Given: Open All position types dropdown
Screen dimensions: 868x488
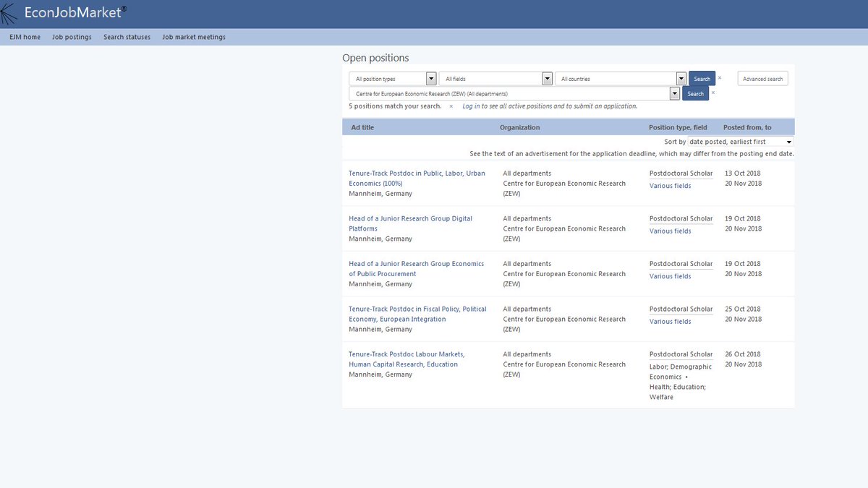Looking at the screenshot, I should 393,79.
